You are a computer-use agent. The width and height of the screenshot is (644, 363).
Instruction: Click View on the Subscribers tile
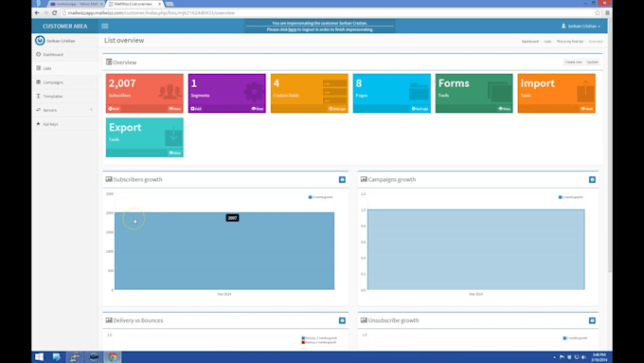coord(175,109)
